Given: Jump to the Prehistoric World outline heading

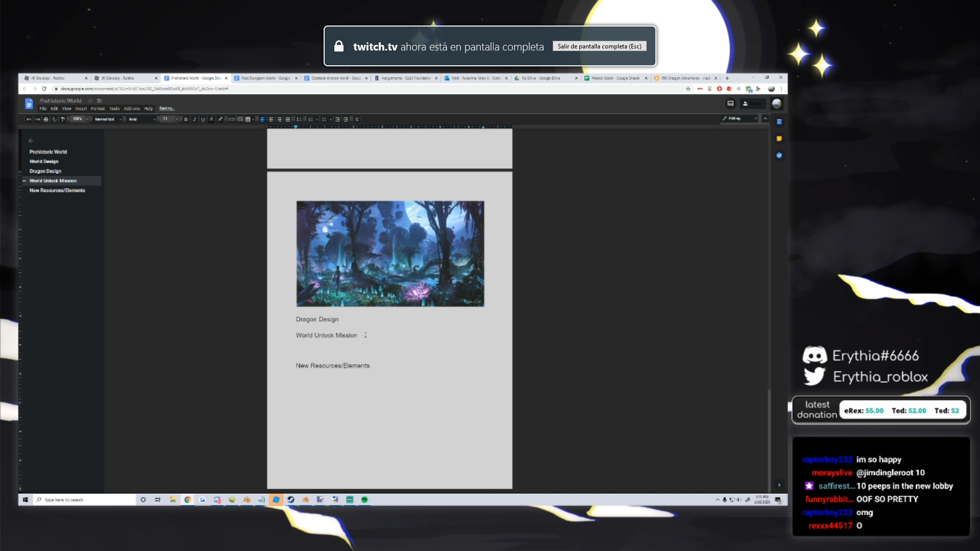Looking at the screenshot, I should coord(48,152).
